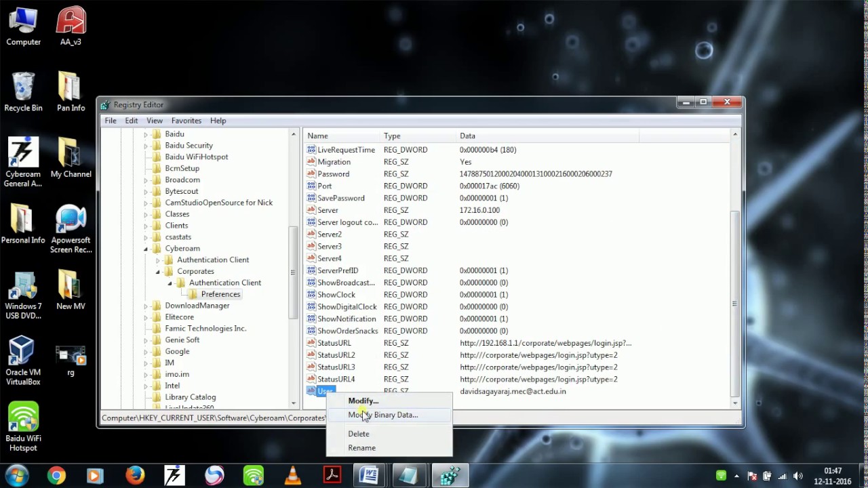This screenshot has width=868, height=488.
Task: Expand the Classes registry key
Action: (146, 214)
